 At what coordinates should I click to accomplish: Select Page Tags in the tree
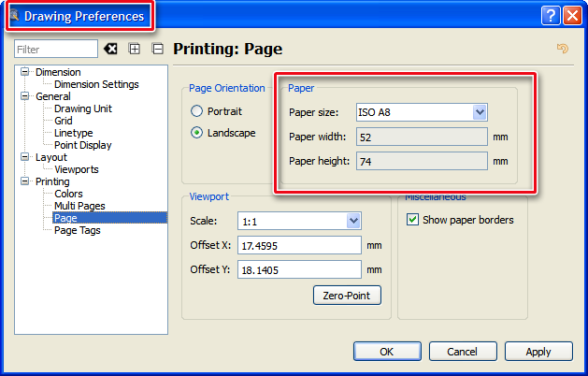click(77, 230)
